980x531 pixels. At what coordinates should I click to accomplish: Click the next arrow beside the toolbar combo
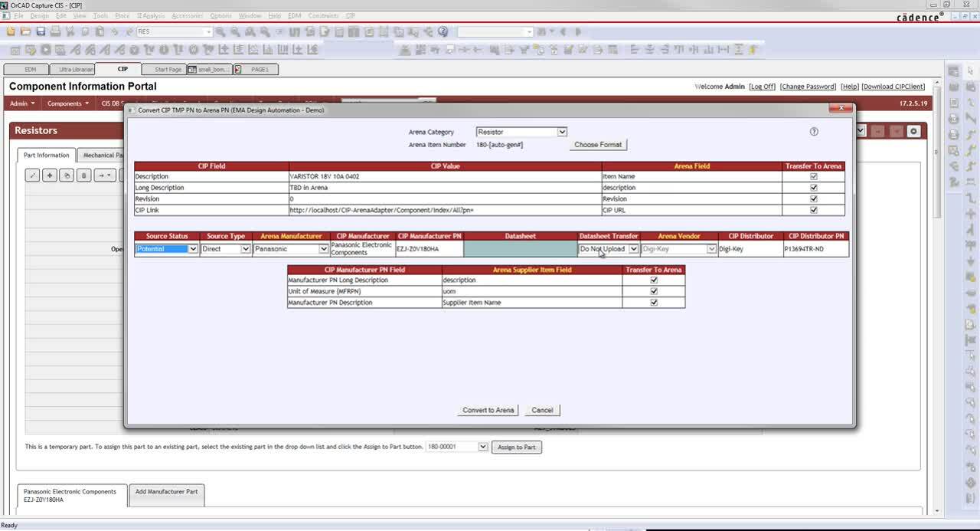click(x=578, y=31)
